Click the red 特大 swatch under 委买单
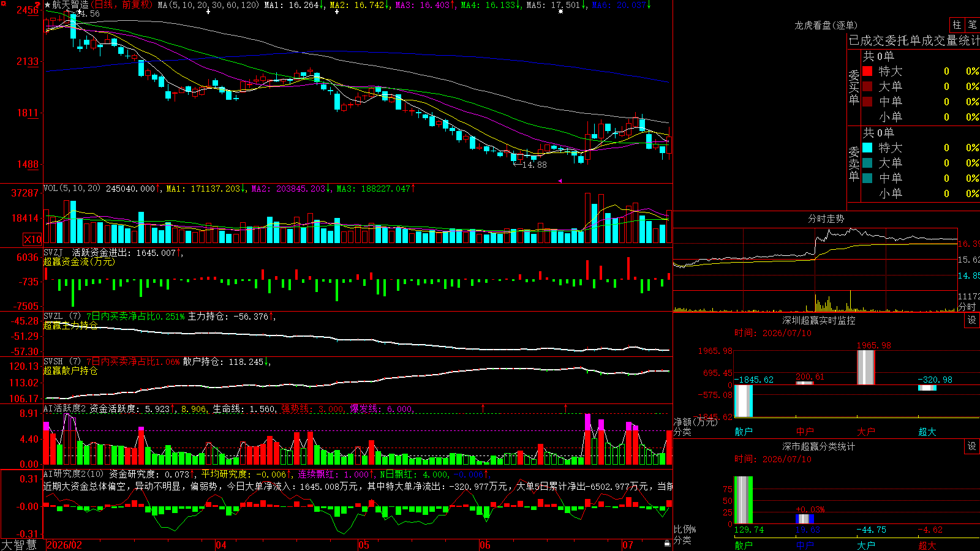 coord(867,72)
